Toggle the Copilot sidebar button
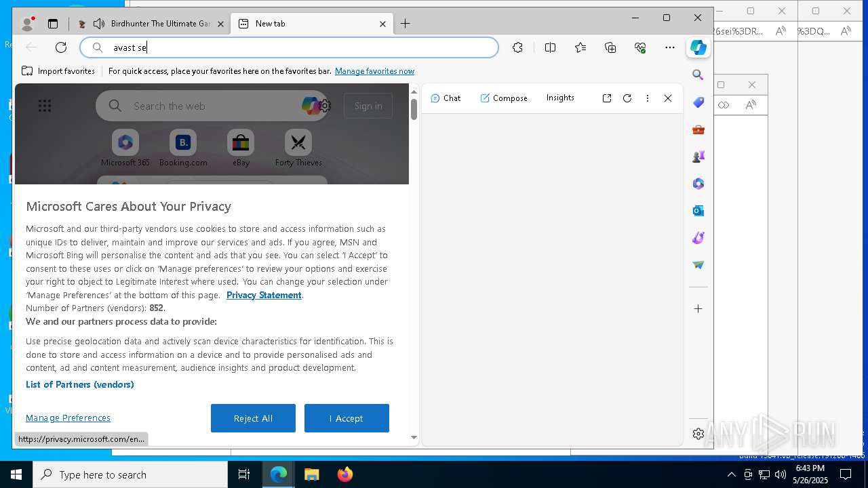868x488 pixels. (x=698, y=47)
